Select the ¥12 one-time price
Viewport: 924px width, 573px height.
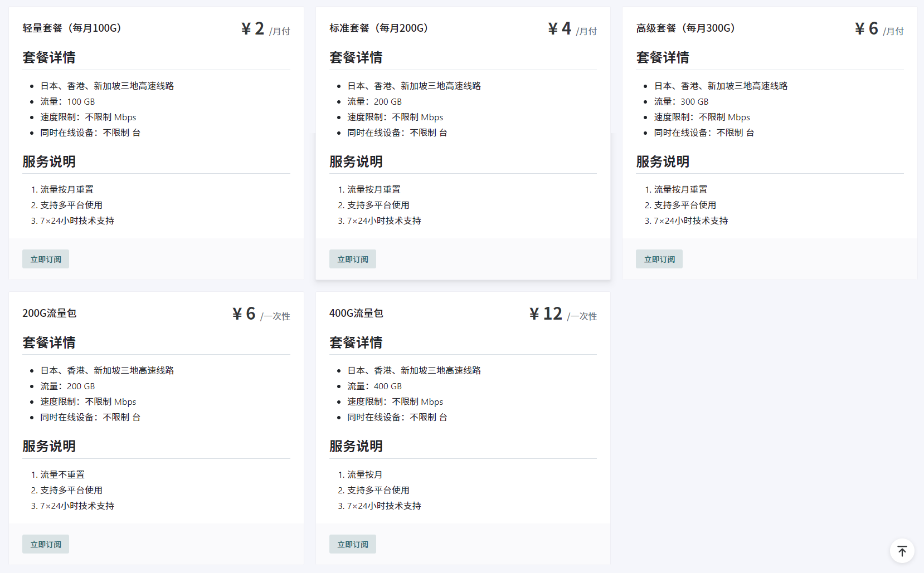click(546, 314)
